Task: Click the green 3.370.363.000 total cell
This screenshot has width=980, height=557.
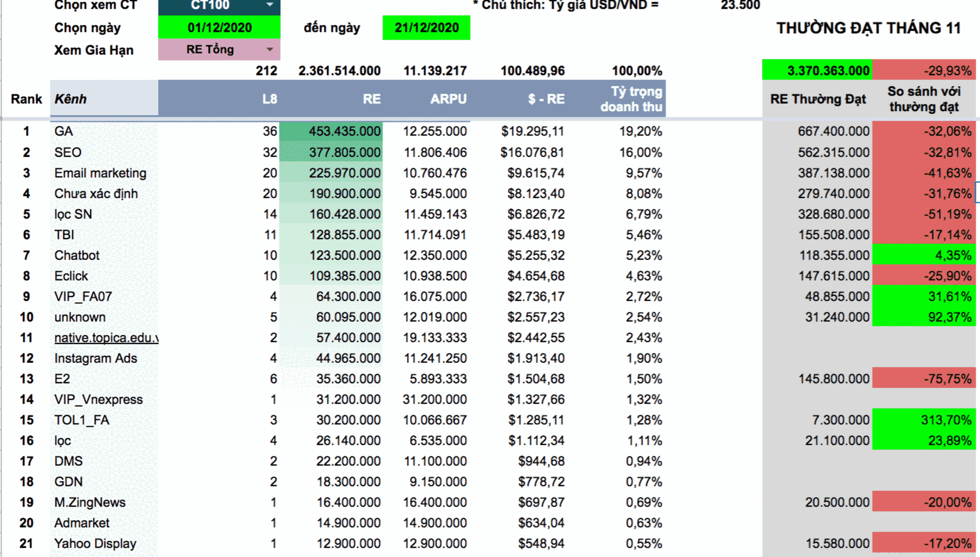Action: tap(817, 71)
